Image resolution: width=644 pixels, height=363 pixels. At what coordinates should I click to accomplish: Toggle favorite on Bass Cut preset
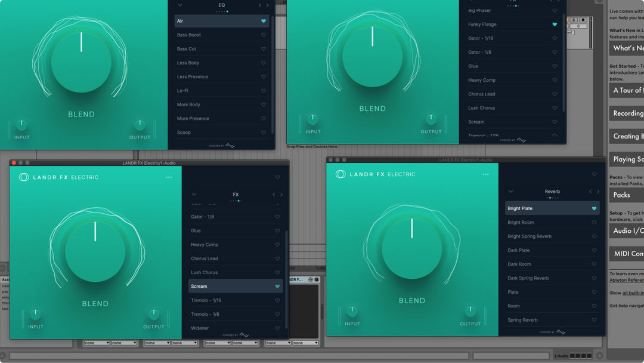[264, 49]
